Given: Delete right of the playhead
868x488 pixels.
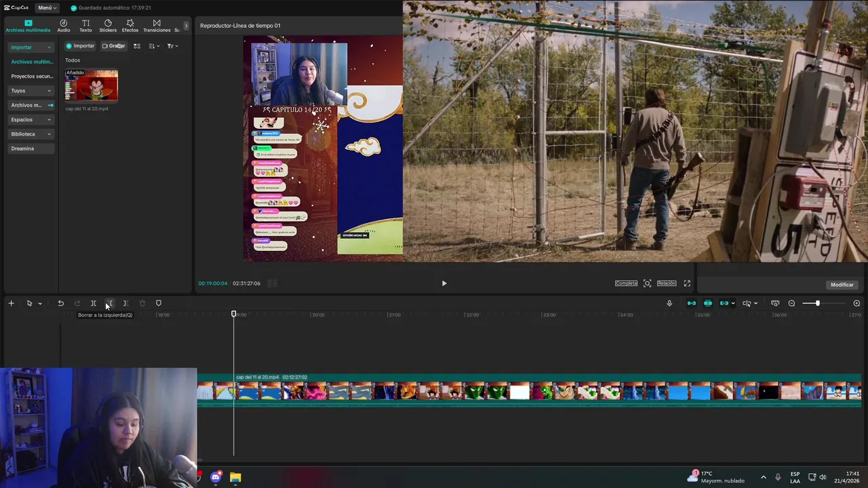Looking at the screenshot, I should coord(125,303).
